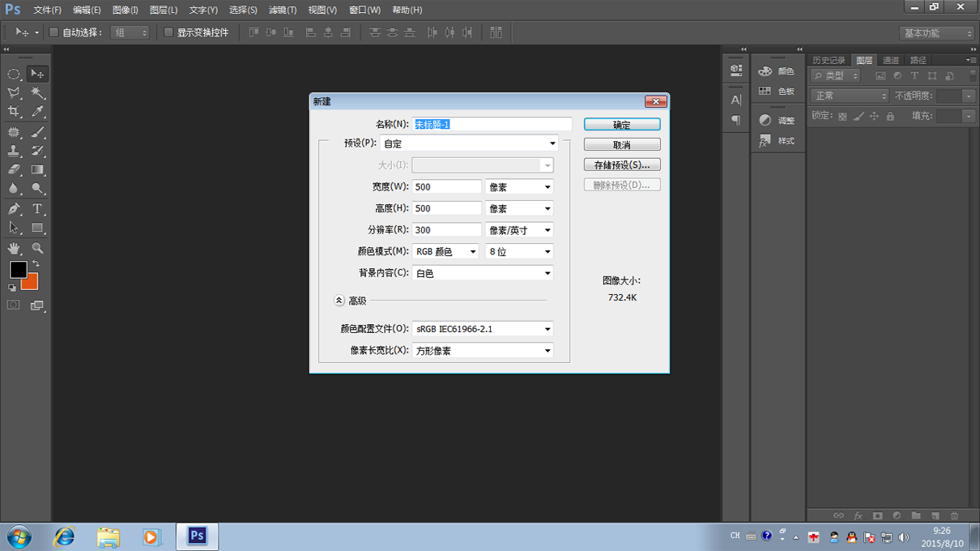Switch to the 通道 tab
980x551 pixels.
pyautogui.click(x=891, y=60)
